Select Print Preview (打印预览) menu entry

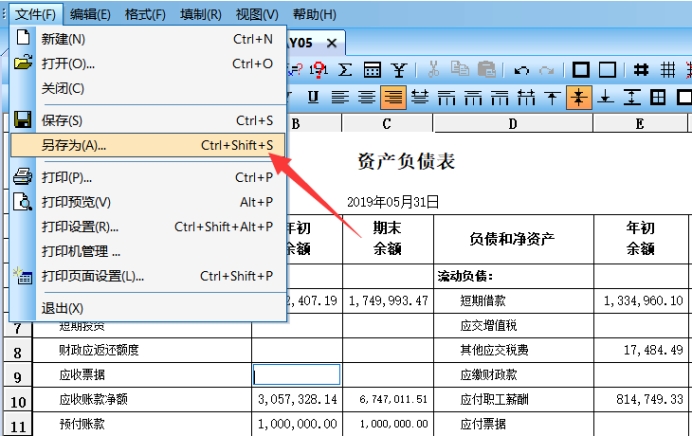point(76,202)
